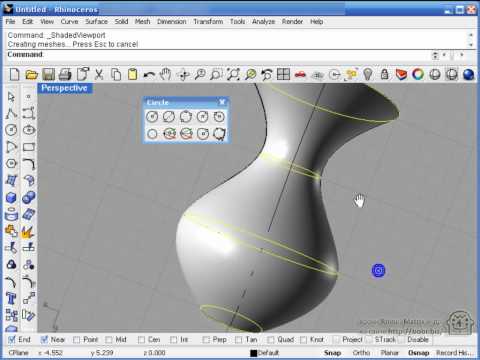Disable the End osnap checkbox
Image resolution: width=480 pixels, height=360 pixels.
12,340
